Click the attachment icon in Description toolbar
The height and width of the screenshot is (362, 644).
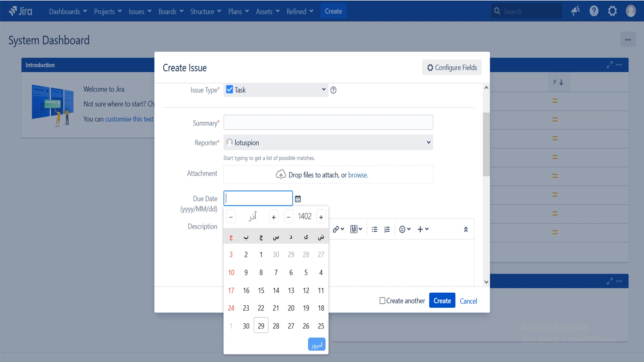[356, 229]
